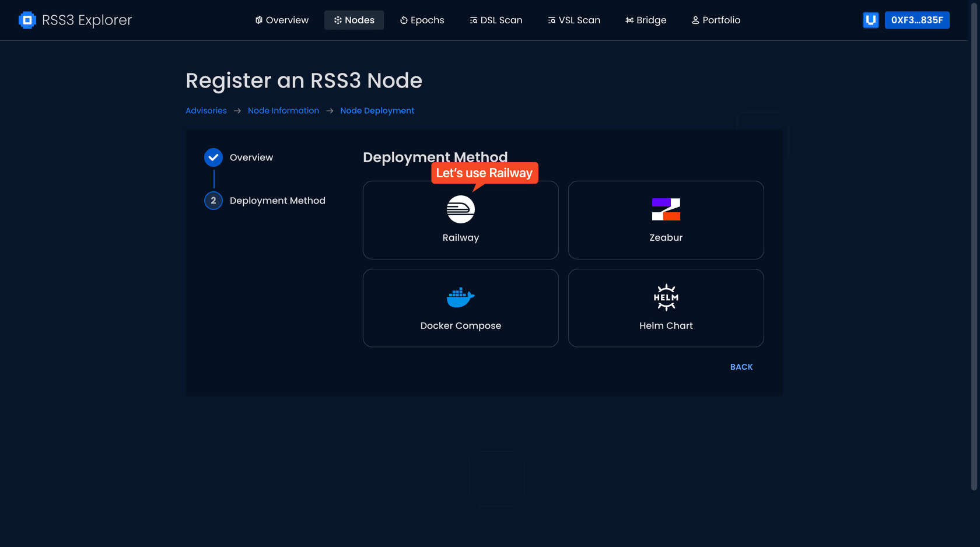Choose the Docker whale icon

tap(461, 297)
